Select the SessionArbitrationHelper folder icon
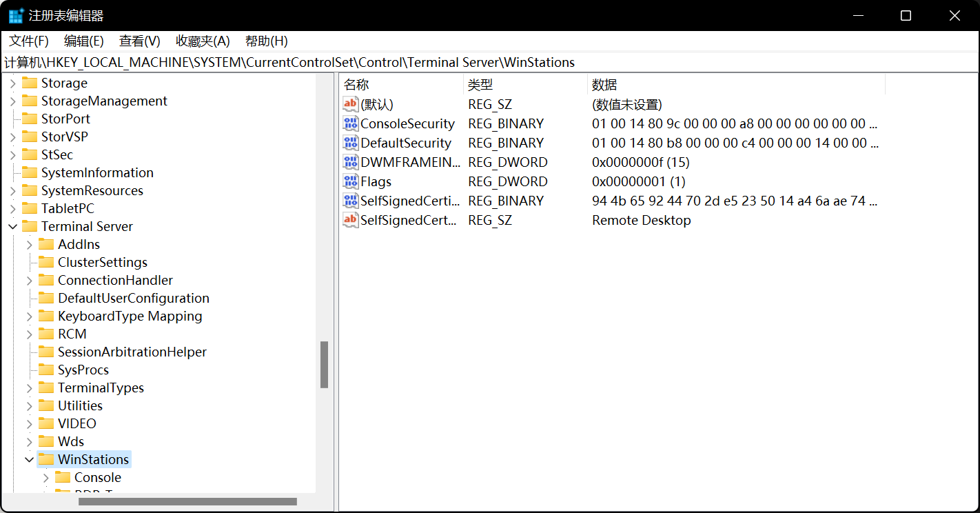Screen dimensions: 980x513 46,352
